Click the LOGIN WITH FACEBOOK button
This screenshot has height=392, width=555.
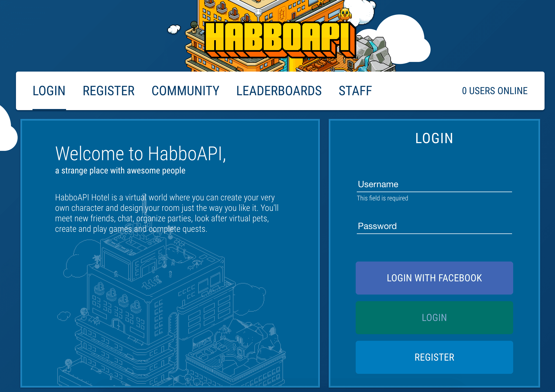click(x=434, y=278)
